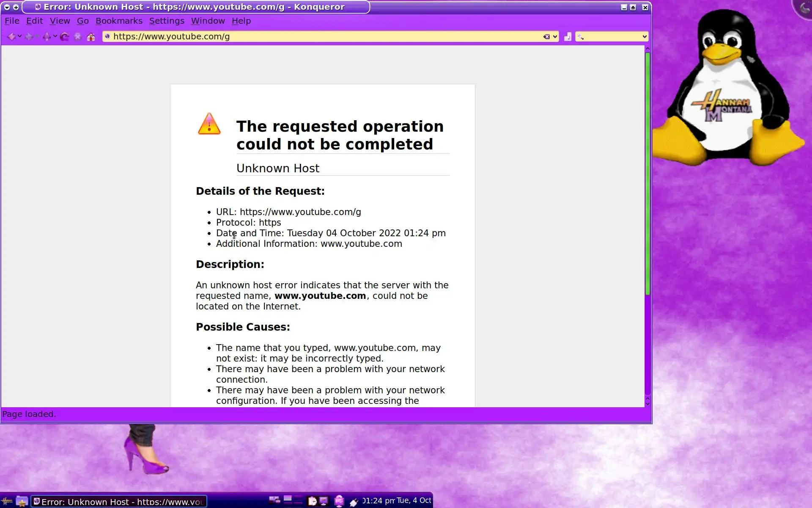
Task: Click the Up one level arrow
Action: point(47,37)
